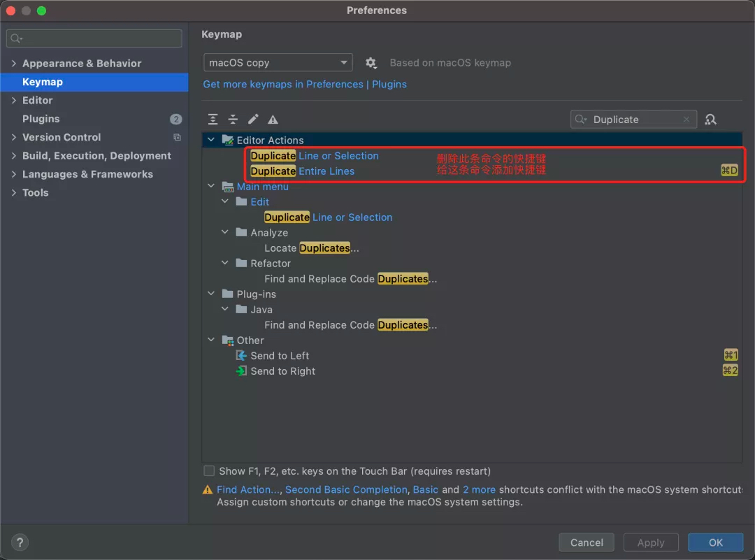755x560 pixels.
Task: Click the keymap gear settings icon
Action: click(x=371, y=63)
